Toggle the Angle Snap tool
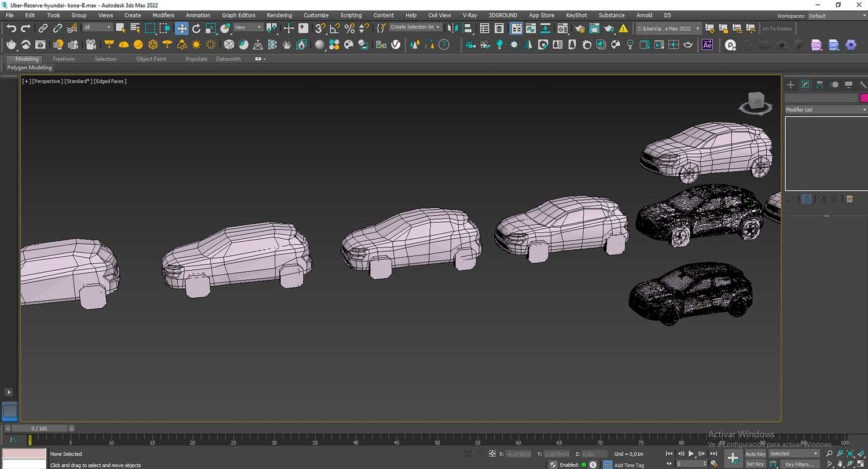 pos(335,28)
